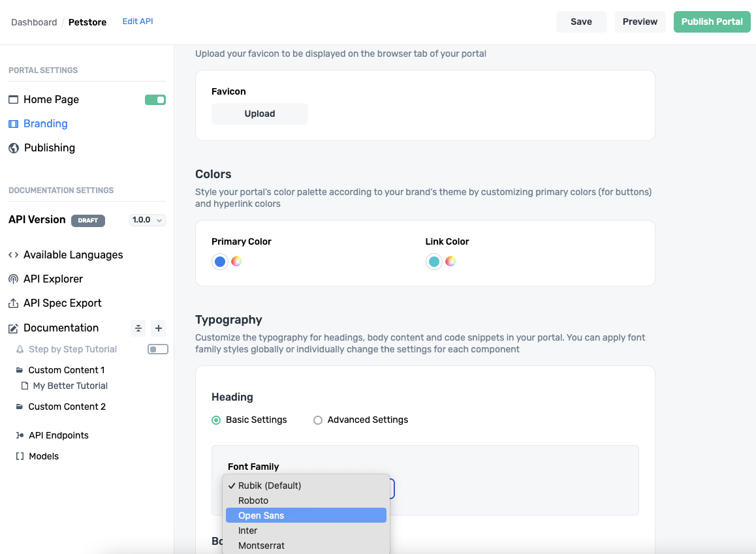Image resolution: width=756 pixels, height=554 pixels.
Task: Select the blue Primary Color swatch
Action: (x=220, y=262)
